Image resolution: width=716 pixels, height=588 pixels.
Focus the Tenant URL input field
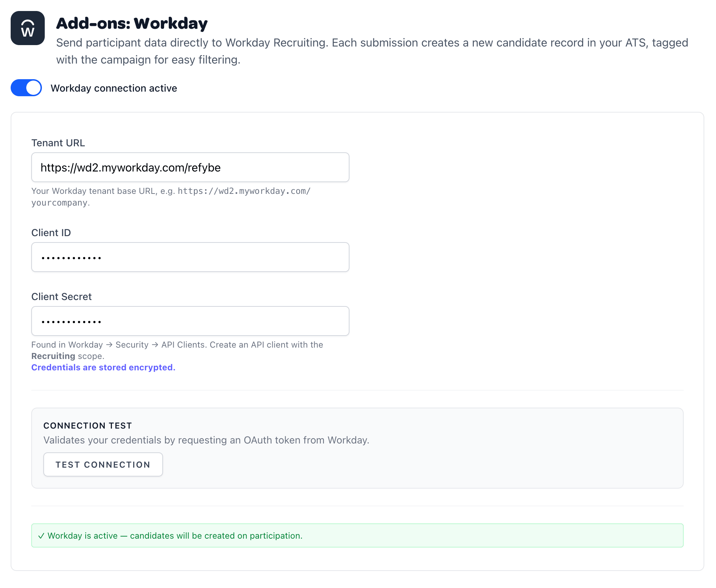coord(190,167)
